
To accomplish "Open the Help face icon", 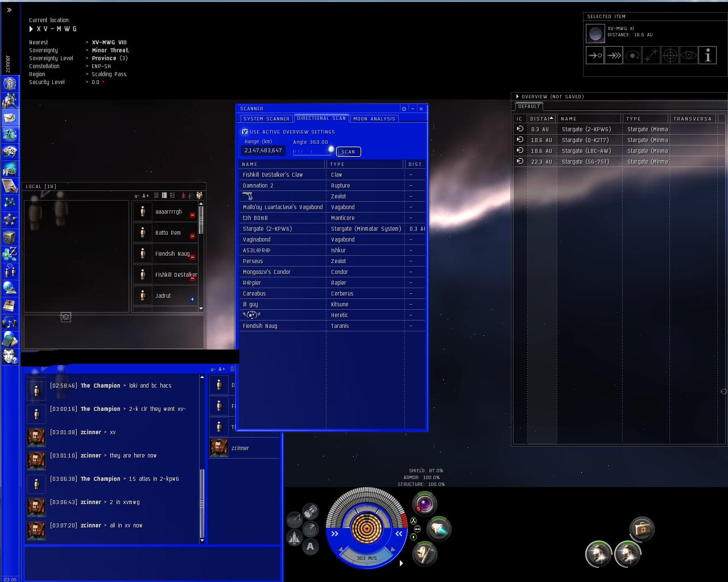I will [10, 356].
